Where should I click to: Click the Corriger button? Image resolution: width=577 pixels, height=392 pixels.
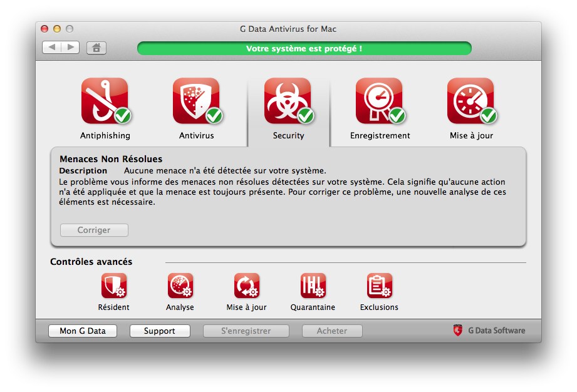click(x=94, y=230)
